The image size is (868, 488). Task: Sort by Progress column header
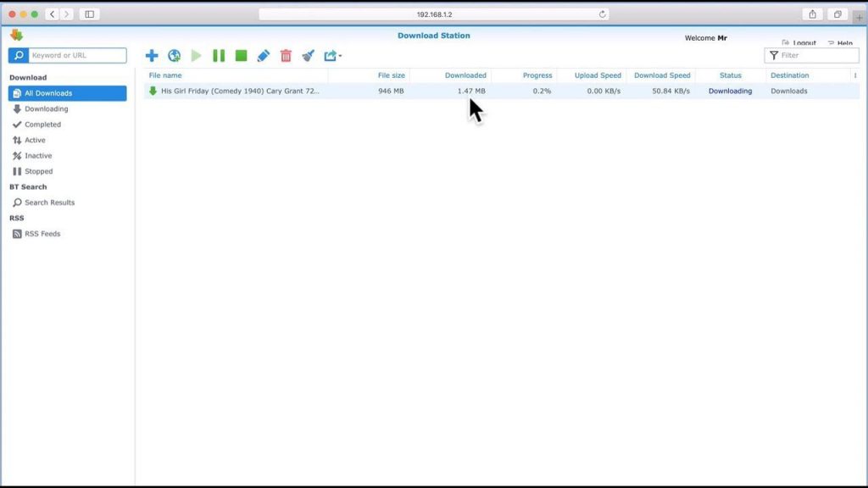click(x=537, y=75)
